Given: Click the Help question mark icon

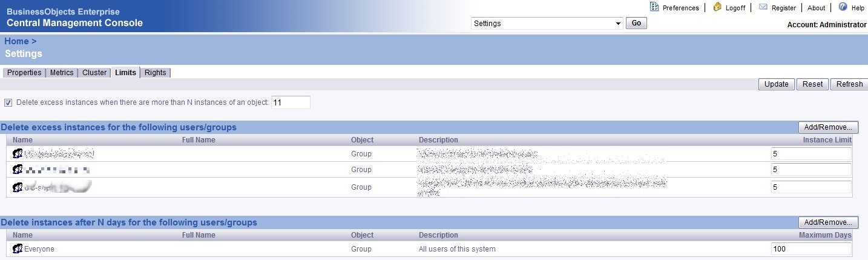Looking at the screenshot, I should coord(843,7).
